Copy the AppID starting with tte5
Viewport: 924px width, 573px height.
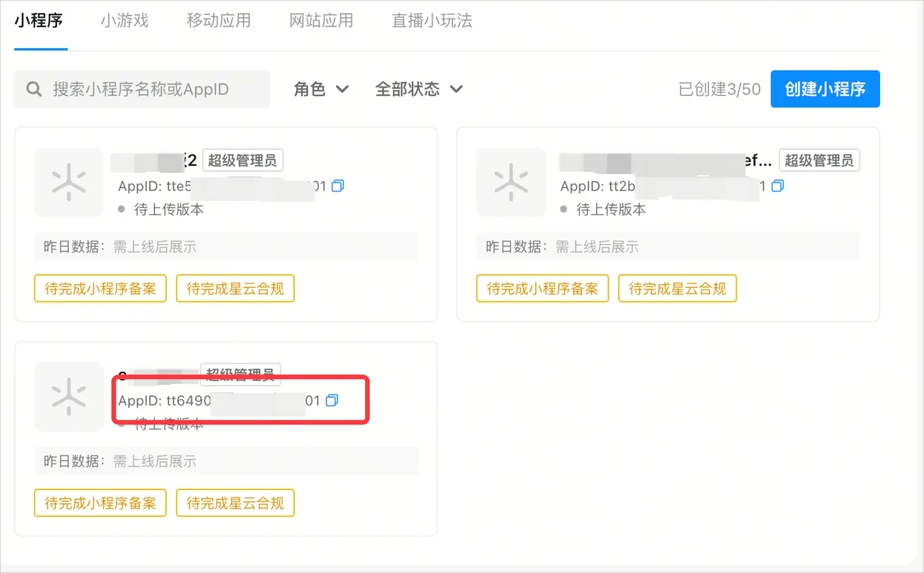[338, 186]
